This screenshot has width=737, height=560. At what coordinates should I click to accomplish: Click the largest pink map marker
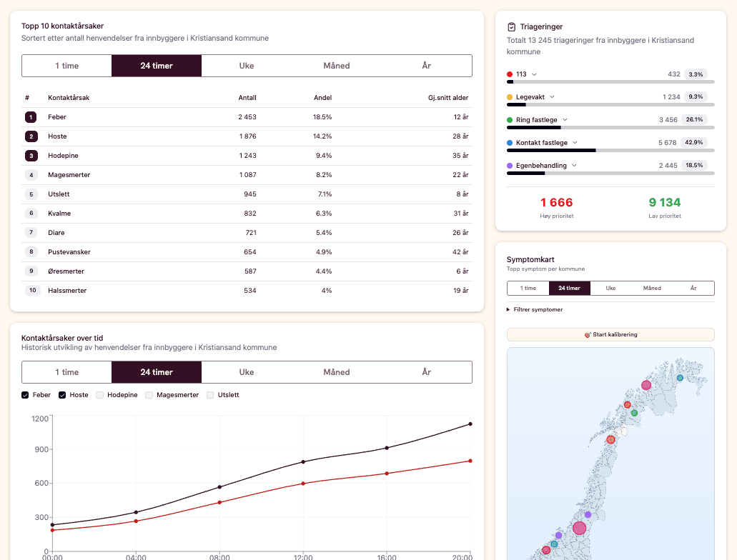click(580, 528)
